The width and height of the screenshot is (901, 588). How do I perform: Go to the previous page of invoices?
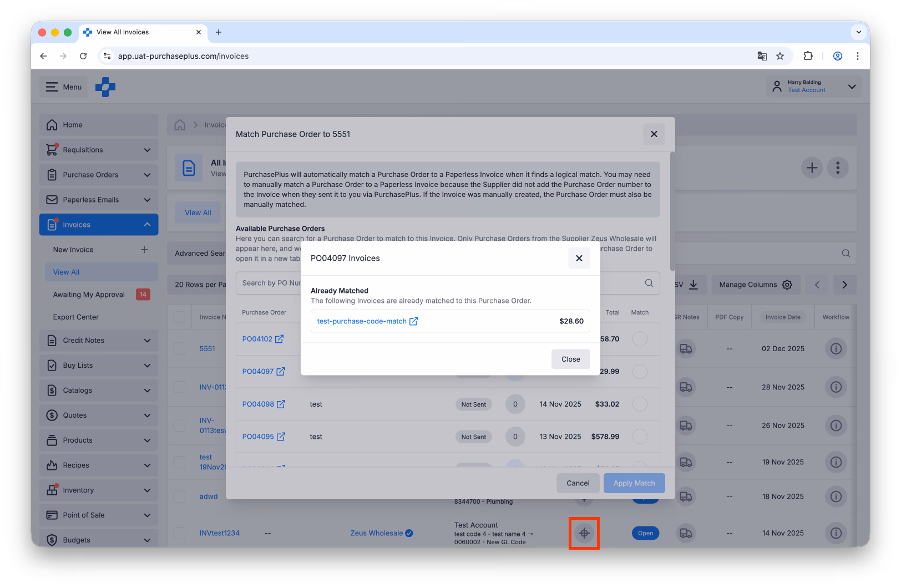817,285
